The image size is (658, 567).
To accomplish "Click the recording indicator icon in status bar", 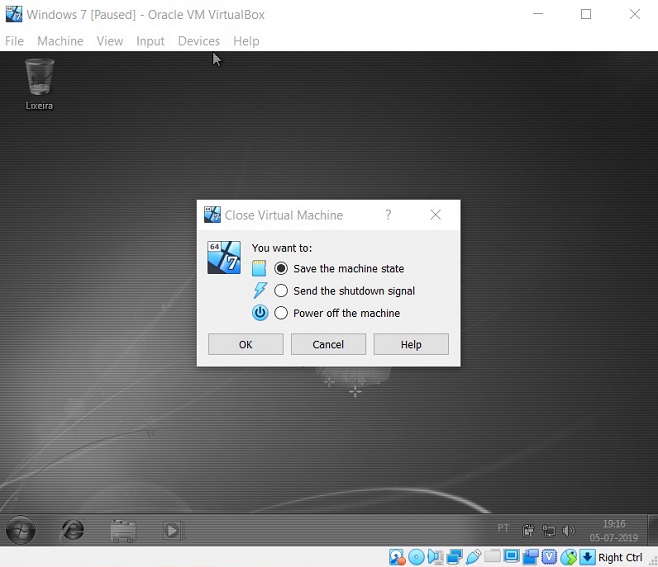I will [530, 557].
